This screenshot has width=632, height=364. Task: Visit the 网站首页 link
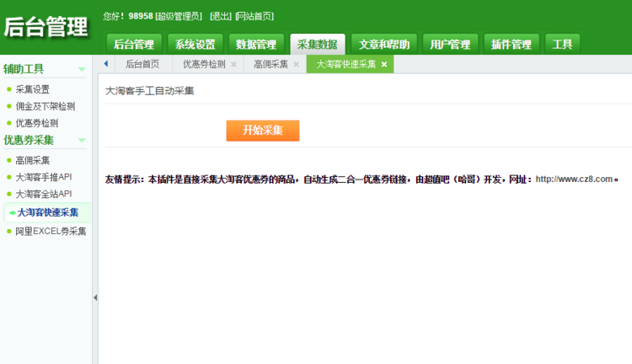coord(254,16)
